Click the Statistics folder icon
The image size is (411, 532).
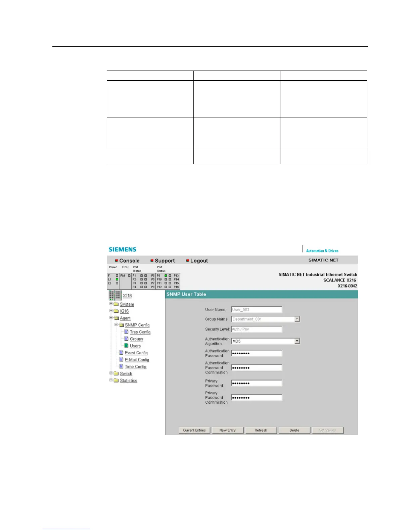(116, 381)
